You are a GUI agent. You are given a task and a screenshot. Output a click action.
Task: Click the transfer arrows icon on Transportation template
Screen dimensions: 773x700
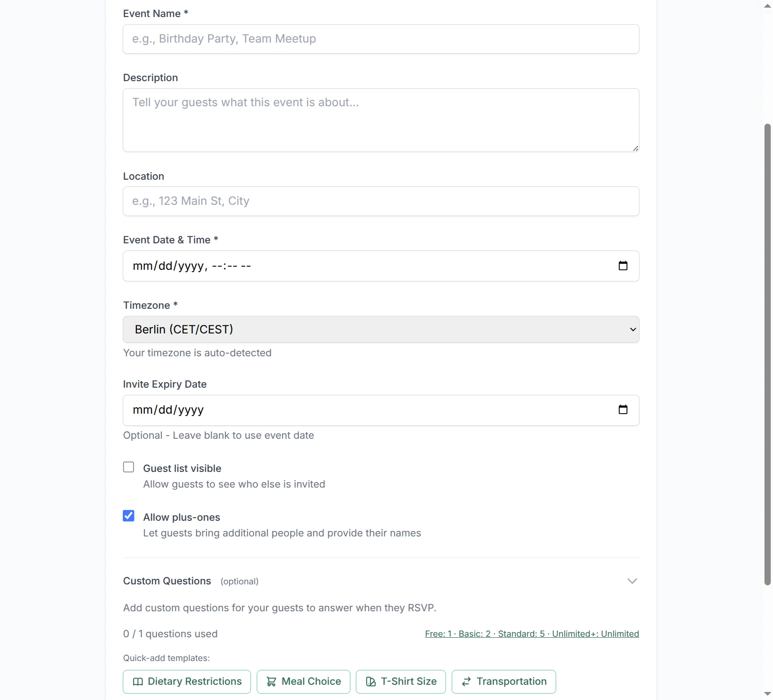tap(466, 682)
